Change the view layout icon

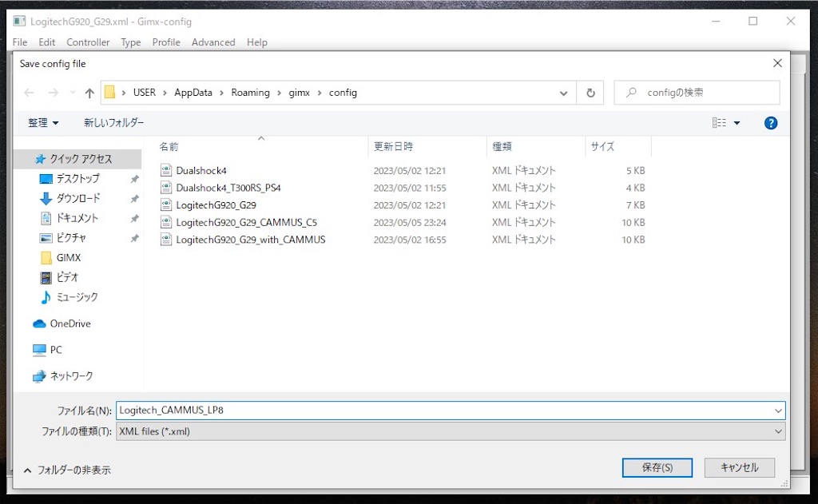tap(720, 123)
